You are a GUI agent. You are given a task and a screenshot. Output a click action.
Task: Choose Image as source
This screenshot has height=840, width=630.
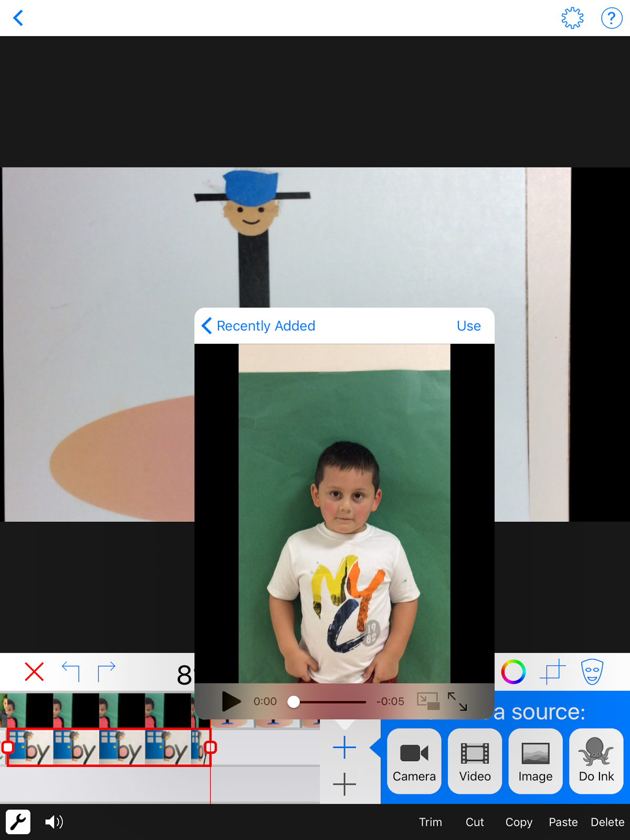tap(535, 761)
